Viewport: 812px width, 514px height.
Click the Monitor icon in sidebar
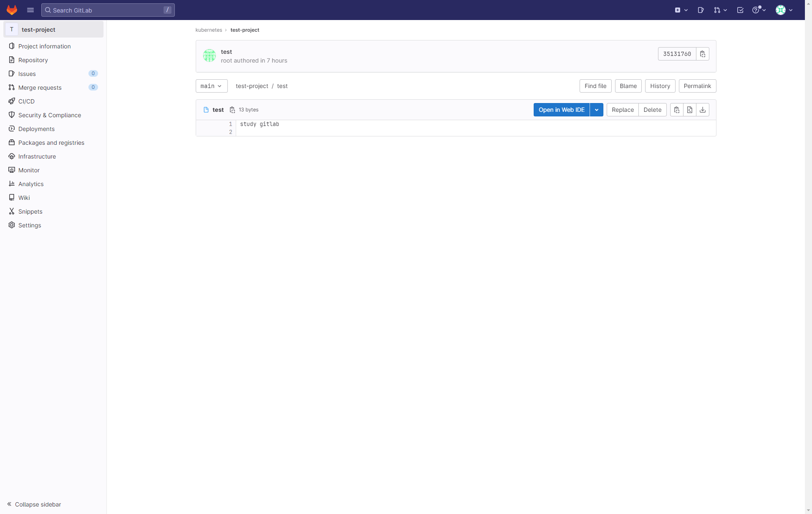[x=12, y=170]
